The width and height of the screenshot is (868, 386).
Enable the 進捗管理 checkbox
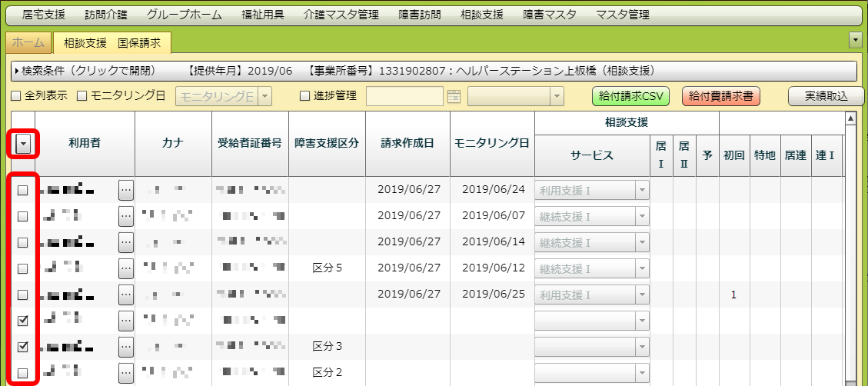click(304, 96)
